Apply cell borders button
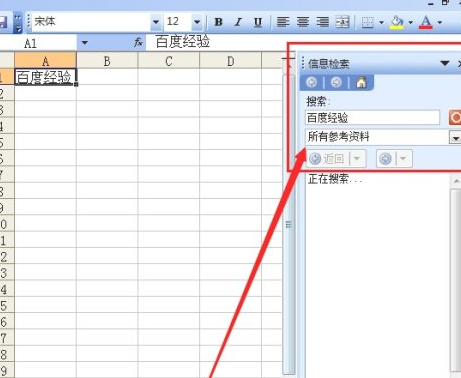The width and height of the screenshot is (461, 378). pos(368,22)
